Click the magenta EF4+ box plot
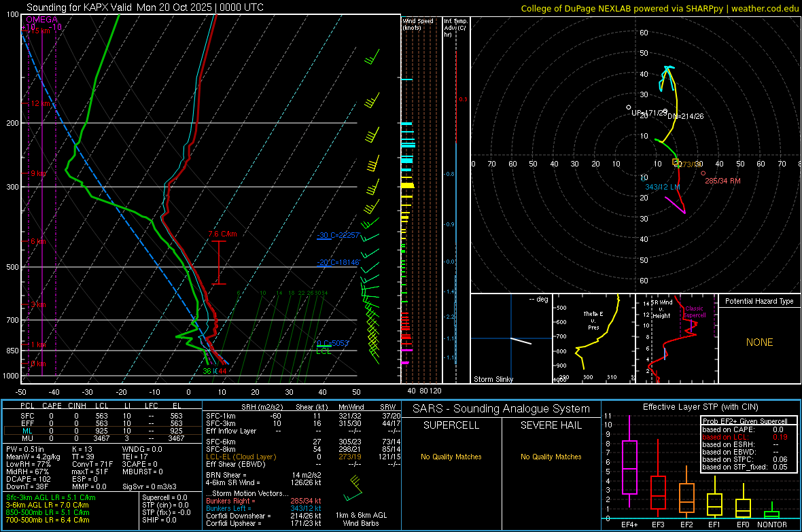 pos(629,462)
